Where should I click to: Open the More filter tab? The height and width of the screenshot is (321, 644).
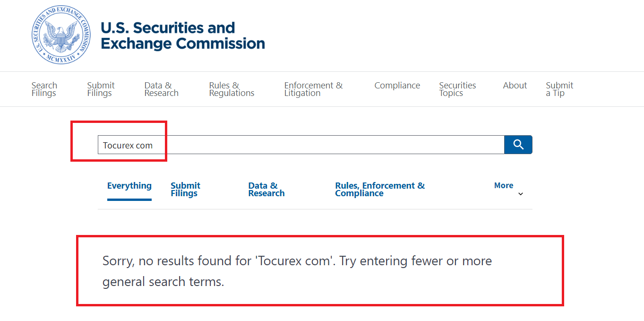click(x=504, y=185)
